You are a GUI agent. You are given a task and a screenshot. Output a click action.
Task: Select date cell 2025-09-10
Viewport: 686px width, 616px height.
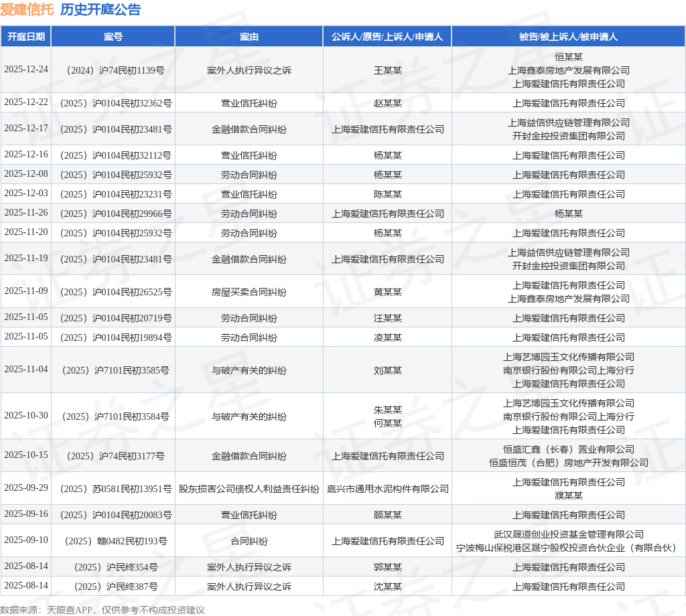(26, 540)
